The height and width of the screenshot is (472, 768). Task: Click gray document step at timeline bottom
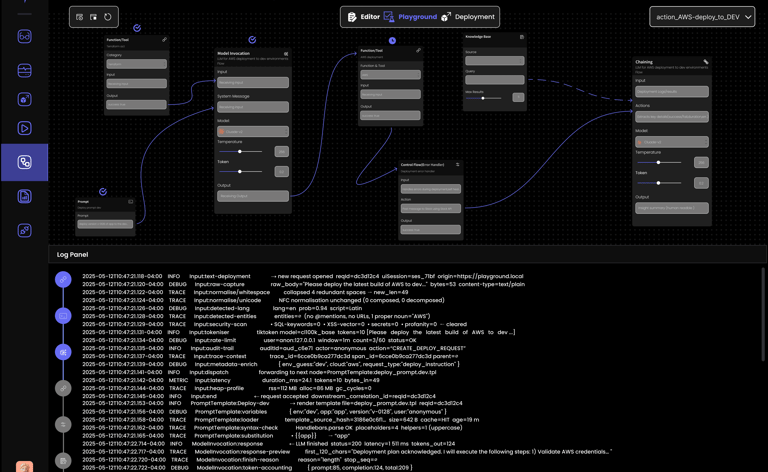tap(63, 461)
